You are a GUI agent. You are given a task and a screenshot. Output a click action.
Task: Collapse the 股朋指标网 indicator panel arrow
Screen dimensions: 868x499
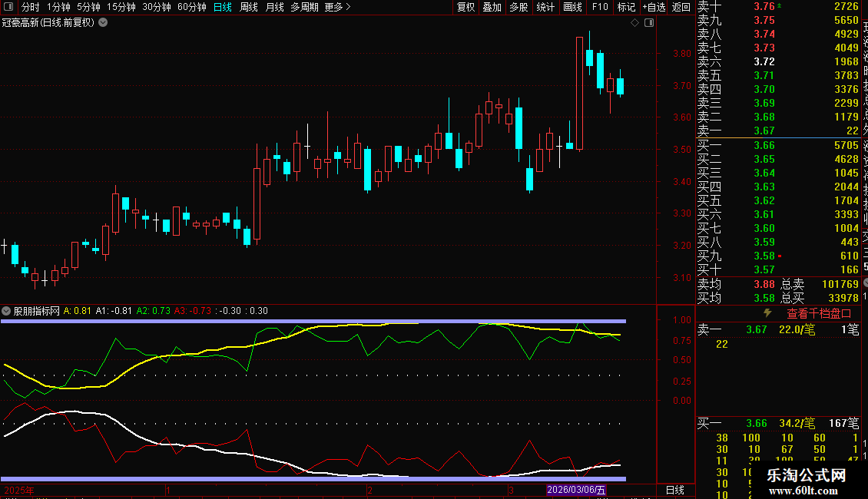(7, 312)
